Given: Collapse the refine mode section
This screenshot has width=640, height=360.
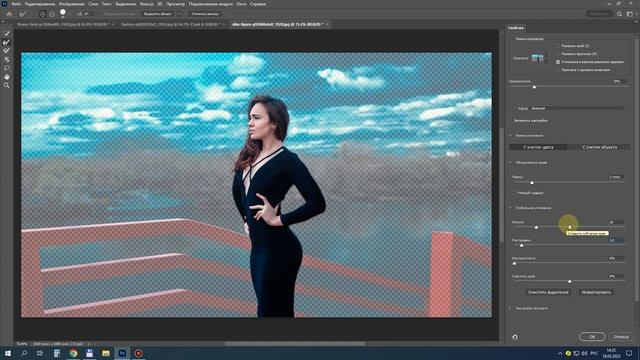Looking at the screenshot, I should (x=511, y=136).
